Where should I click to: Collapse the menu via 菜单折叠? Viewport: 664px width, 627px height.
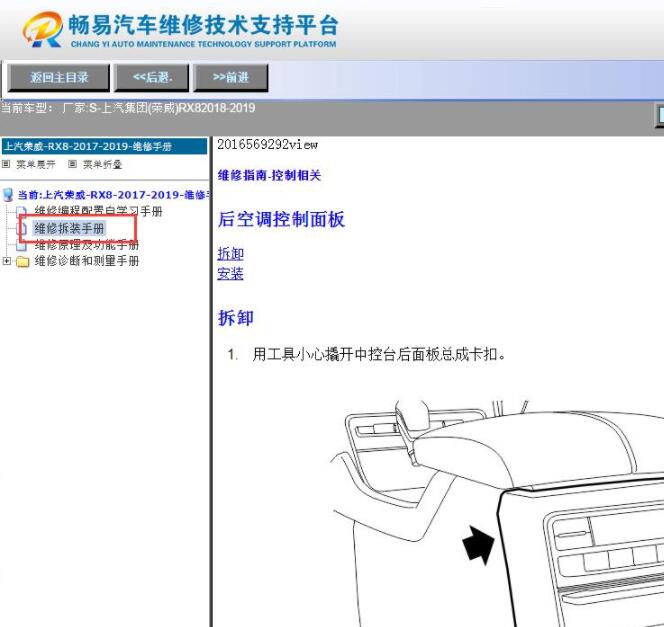tap(102, 164)
